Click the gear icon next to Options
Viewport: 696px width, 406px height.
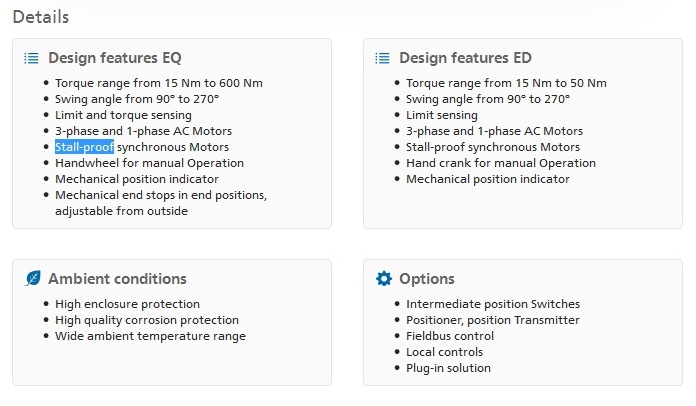[384, 279]
